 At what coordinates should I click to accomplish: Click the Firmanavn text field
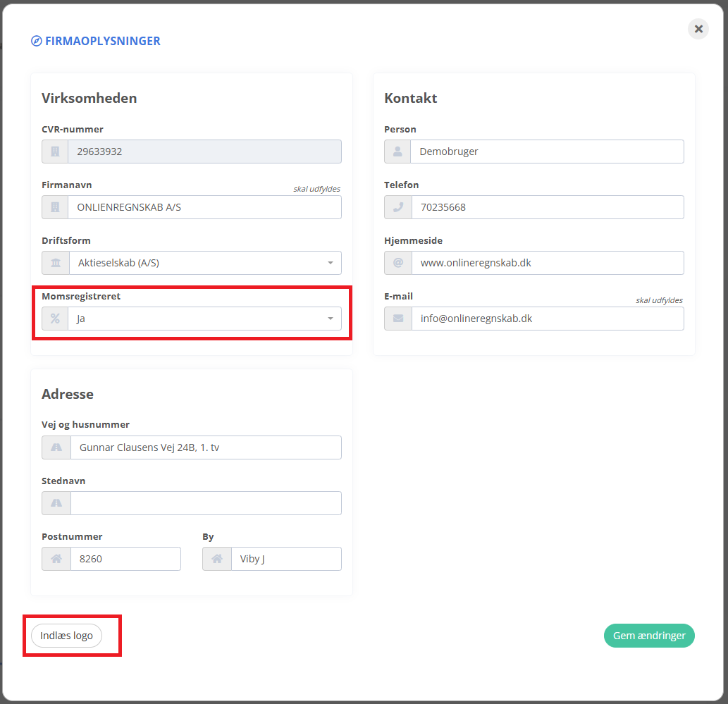point(204,207)
